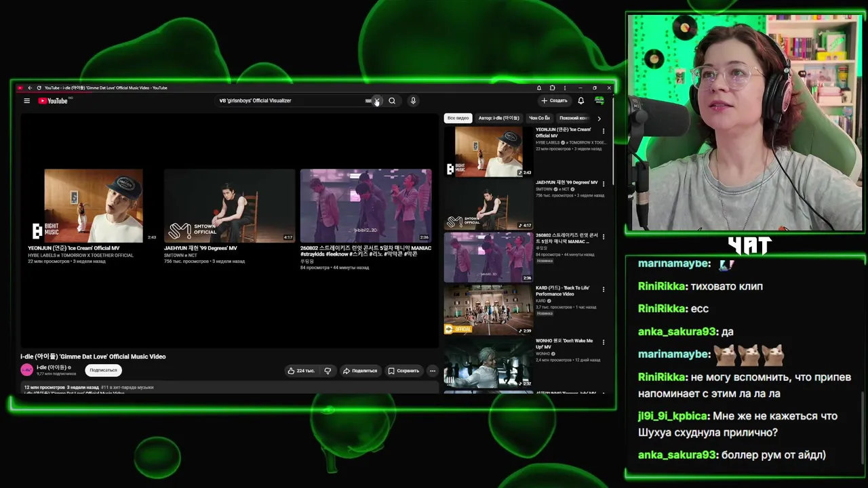The image size is (868, 488).
Task: Open the WONHO 'Don't Wake Me Up' sidebar thumbnail
Action: 488,363
